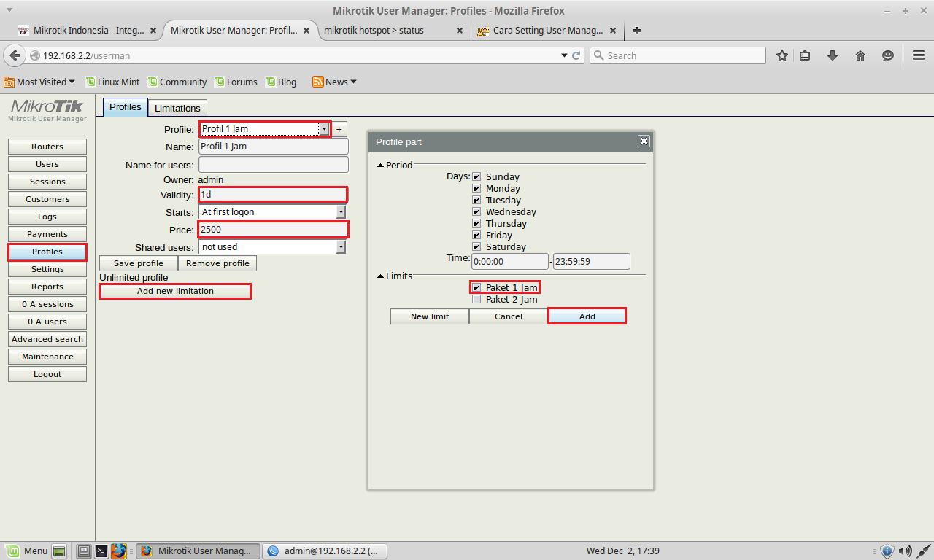Bookmark this page with the star icon
This screenshot has height=560, width=934.
pyautogui.click(x=782, y=55)
